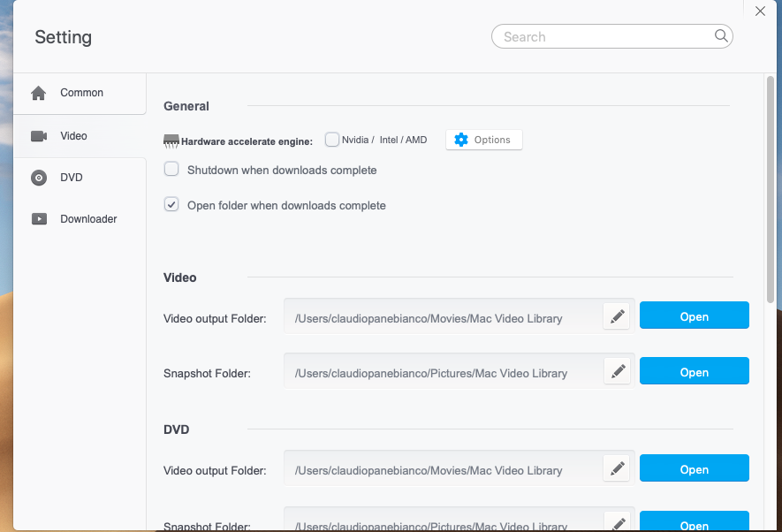Switch to the Common settings tab
This screenshot has height=532, width=782.
click(80, 94)
